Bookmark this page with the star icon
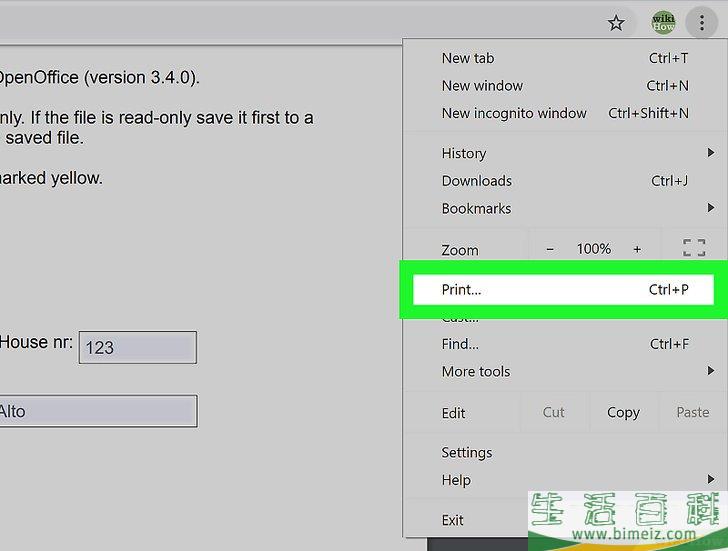Viewport: 728px width, 551px height. [616, 22]
